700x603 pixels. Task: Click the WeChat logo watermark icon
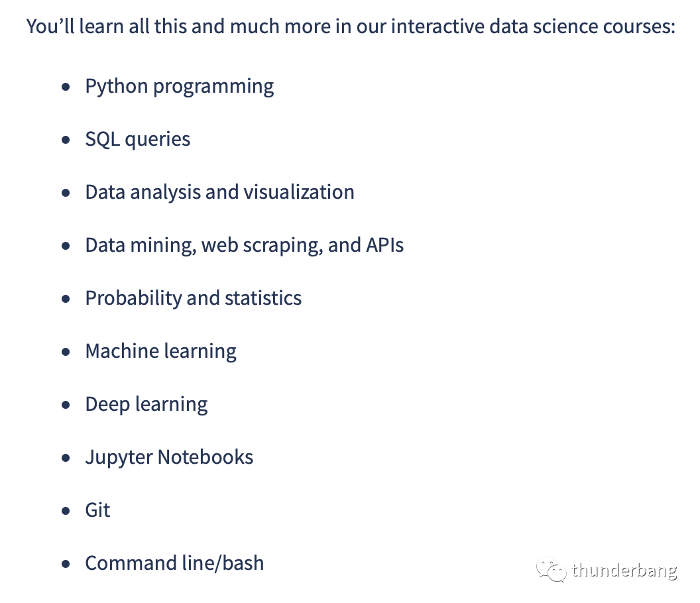point(551,569)
